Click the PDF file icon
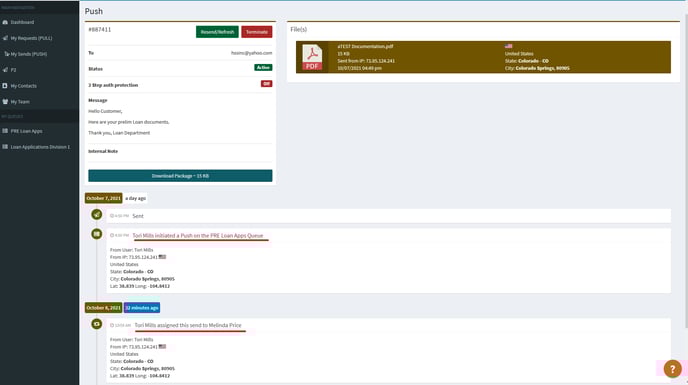 click(312, 57)
